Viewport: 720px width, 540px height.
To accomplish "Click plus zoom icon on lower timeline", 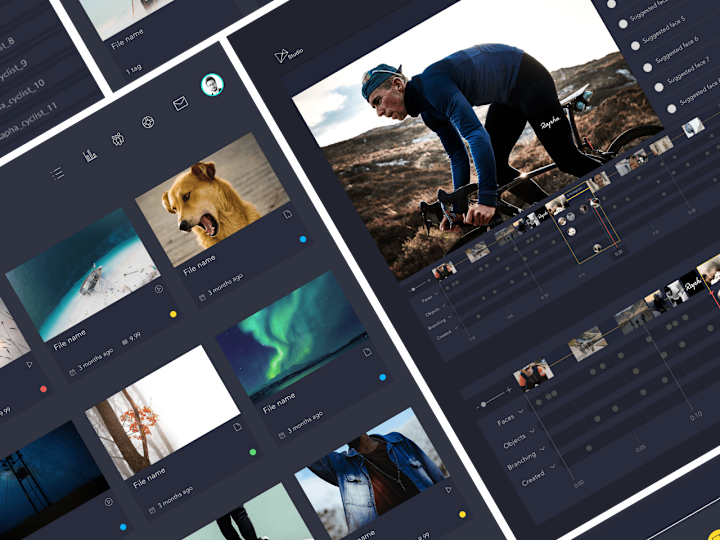I will tap(509, 391).
